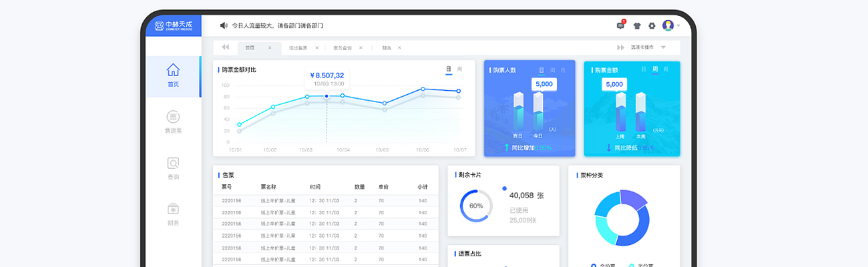This screenshot has width=868, height=267.
Task: Click the 5,000 label in 购票金额 card
Action: pyautogui.click(x=614, y=84)
